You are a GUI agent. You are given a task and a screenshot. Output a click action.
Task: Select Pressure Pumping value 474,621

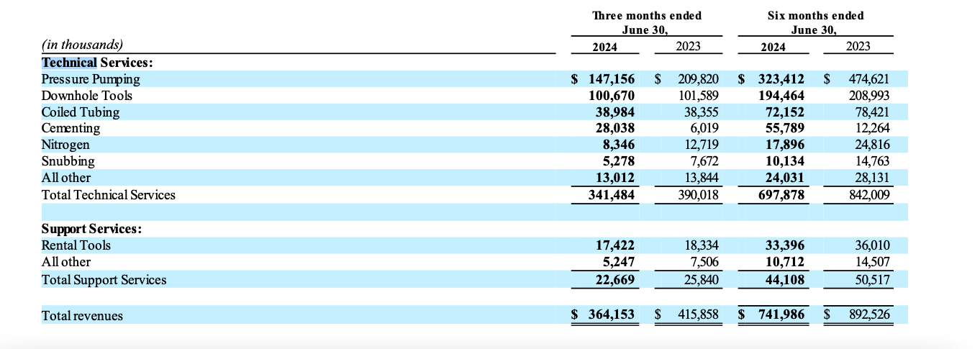tap(869, 79)
